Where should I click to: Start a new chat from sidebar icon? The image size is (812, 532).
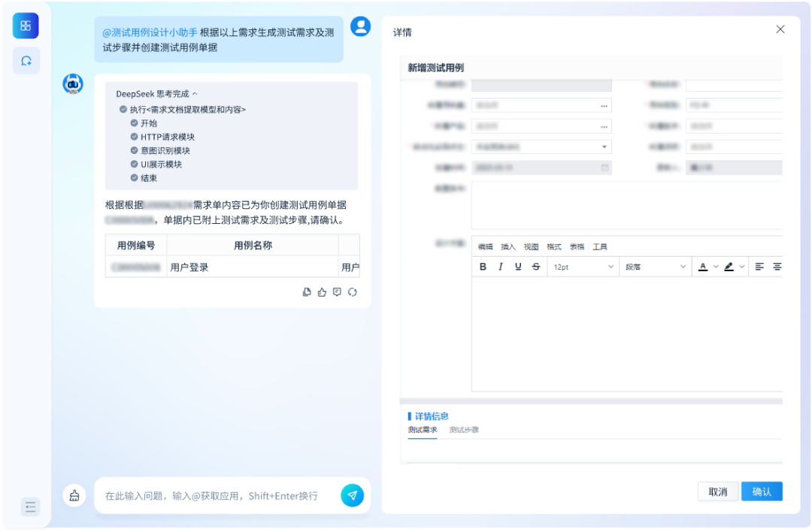click(26, 61)
